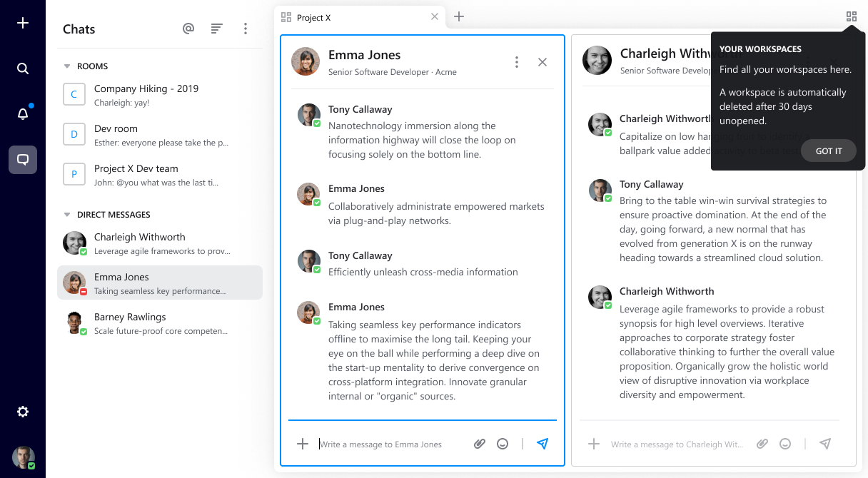Open emoji picker in Emma Jones chat
Screen dimensions: 868x478
[503, 444]
